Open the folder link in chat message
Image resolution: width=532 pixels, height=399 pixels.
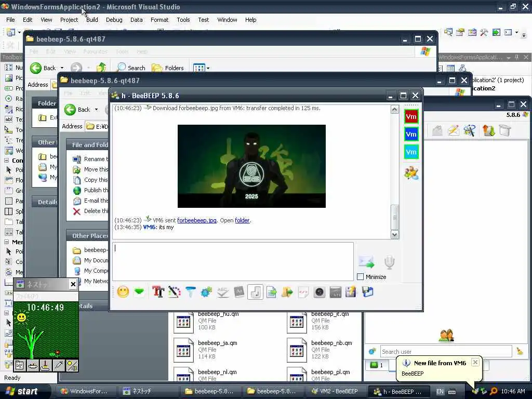[x=242, y=220]
